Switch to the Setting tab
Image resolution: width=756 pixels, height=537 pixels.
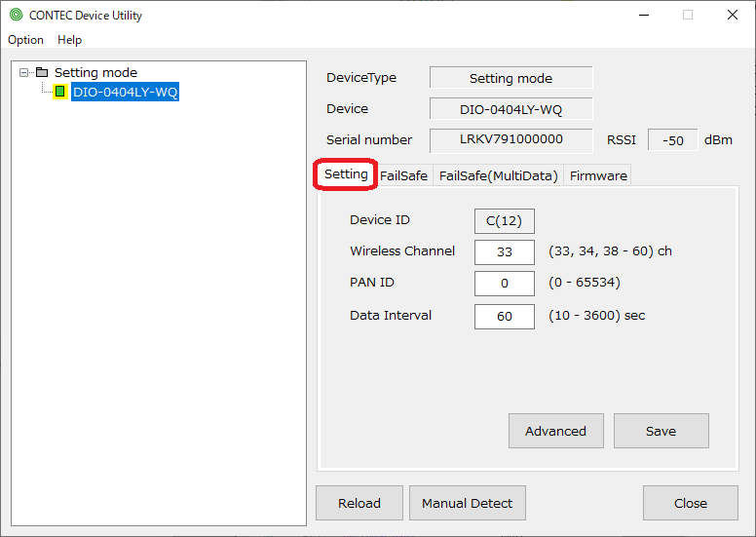[346, 174]
